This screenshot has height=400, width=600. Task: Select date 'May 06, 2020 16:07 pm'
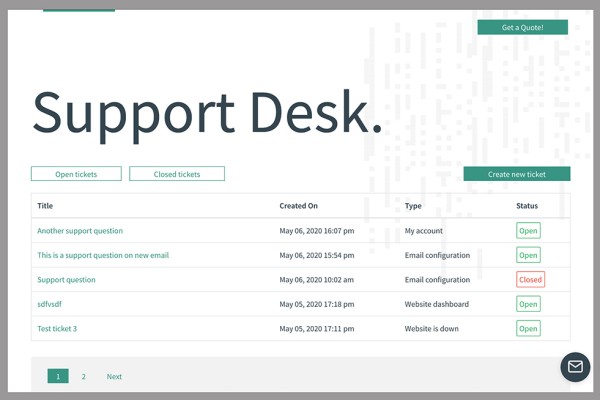pyautogui.click(x=317, y=231)
